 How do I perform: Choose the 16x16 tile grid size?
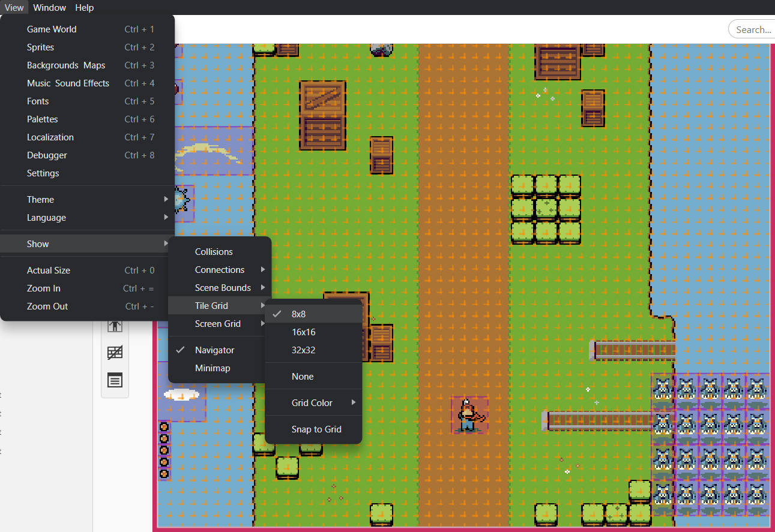pyautogui.click(x=303, y=332)
